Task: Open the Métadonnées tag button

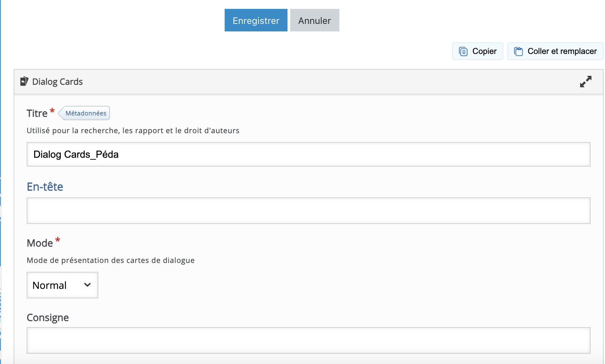Action: 85,113
